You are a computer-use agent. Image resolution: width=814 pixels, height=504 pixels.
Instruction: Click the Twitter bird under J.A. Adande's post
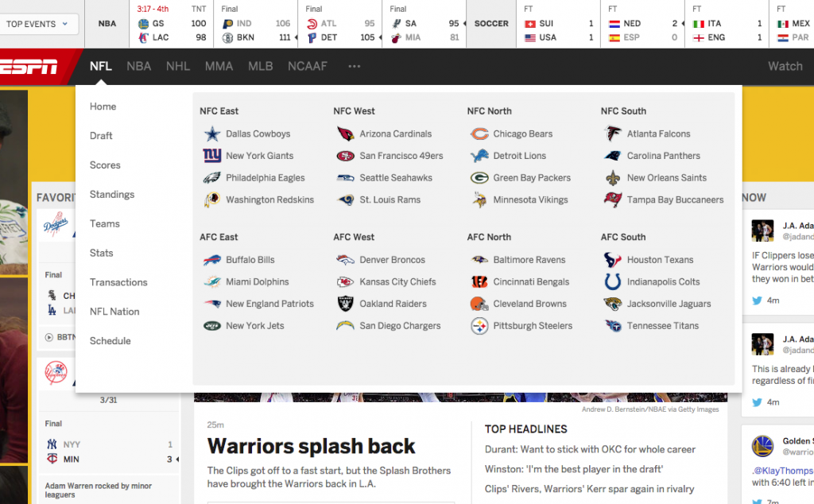(x=757, y=300)
